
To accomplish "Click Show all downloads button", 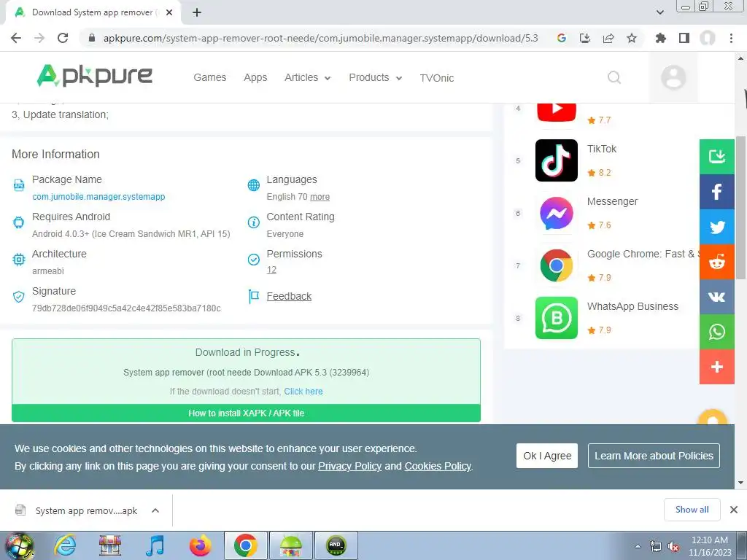I will [x=692, y=510].
